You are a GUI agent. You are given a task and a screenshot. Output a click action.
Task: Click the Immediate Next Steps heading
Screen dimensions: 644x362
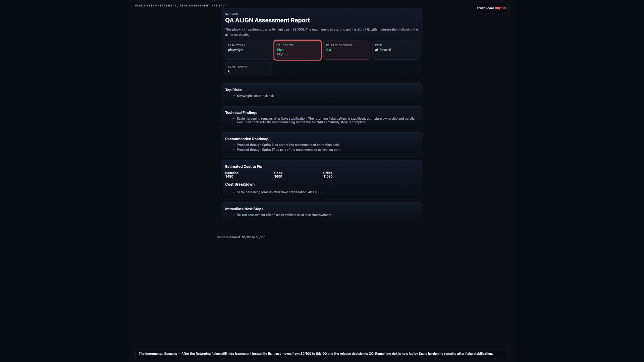tap(244, 209)
